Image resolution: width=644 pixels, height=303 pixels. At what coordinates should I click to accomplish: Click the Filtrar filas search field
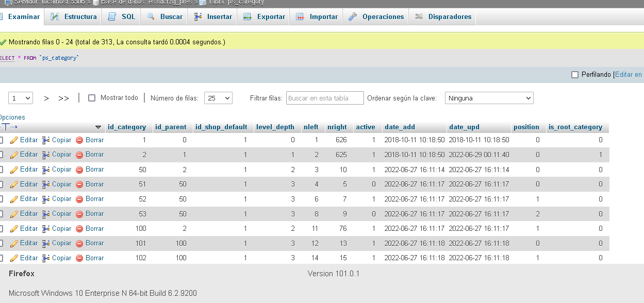click(x=325, y=98)
